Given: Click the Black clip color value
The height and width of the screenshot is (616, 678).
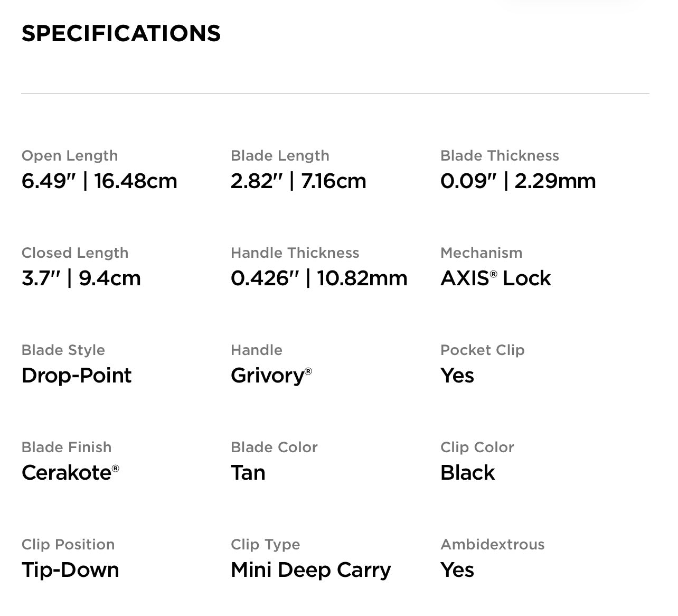Looking at the screenshot, I should 468,473.
